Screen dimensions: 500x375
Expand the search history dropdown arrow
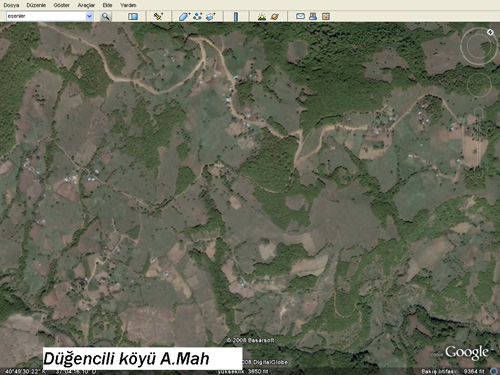89,16
